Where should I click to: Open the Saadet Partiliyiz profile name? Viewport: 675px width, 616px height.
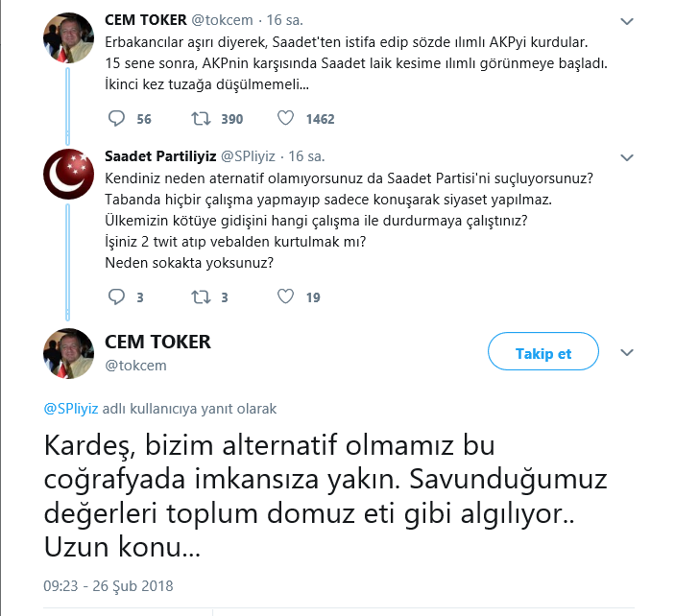160,155
